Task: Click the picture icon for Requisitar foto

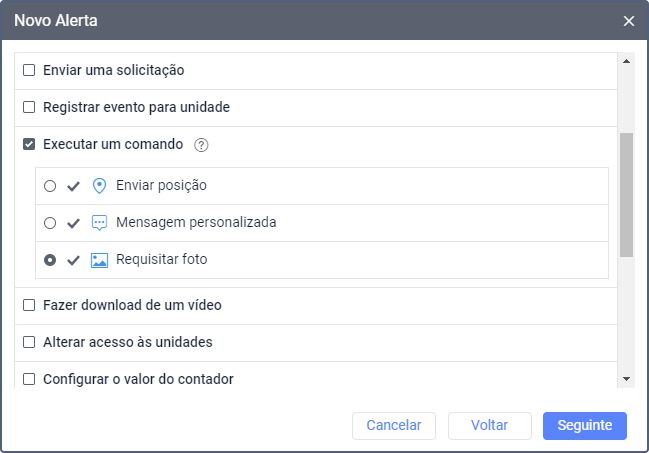Action: tap(99, 260)
